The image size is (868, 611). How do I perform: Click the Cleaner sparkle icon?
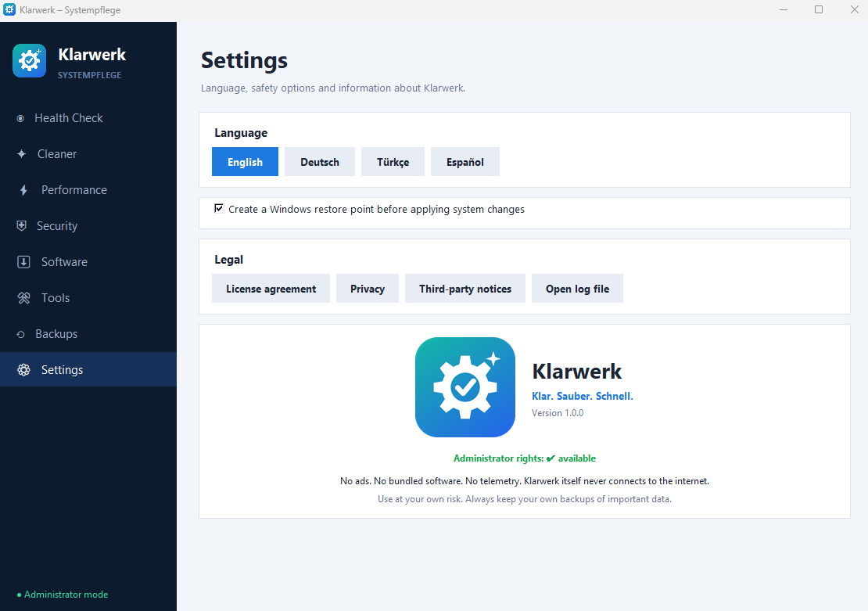(22, 154)
